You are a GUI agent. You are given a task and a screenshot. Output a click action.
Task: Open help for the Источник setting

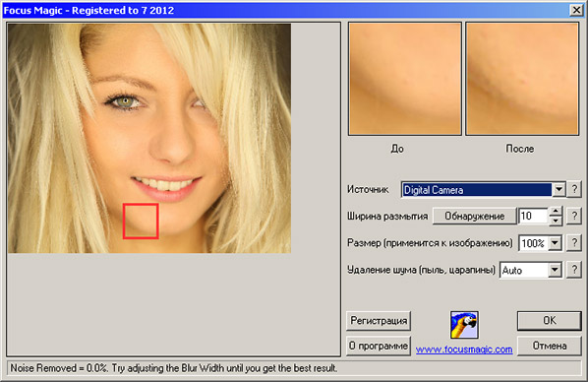pos(574,189)
